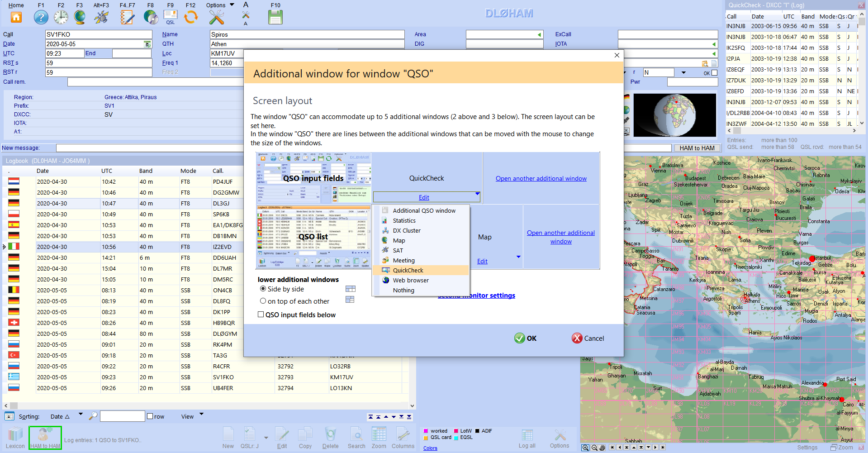Open the F4..F7 notepad tool

coord(127,17)
